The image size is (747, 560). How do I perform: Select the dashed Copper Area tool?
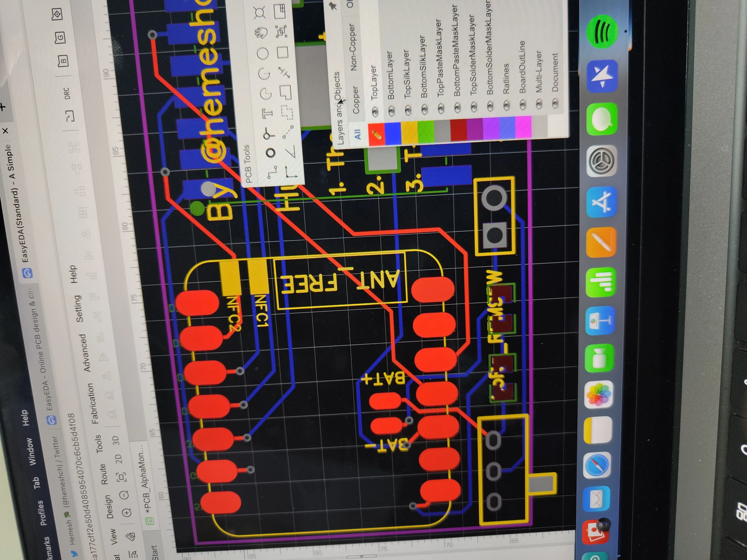pyautogui.click(x=287, y=113)
